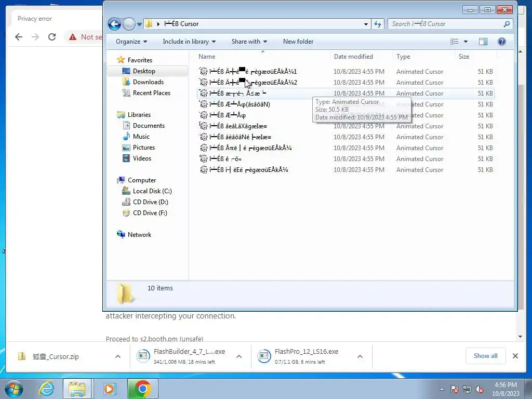Go back in Explorer window
The width and height of the screenshot is (532, 399).
click(x=114, y=24)
